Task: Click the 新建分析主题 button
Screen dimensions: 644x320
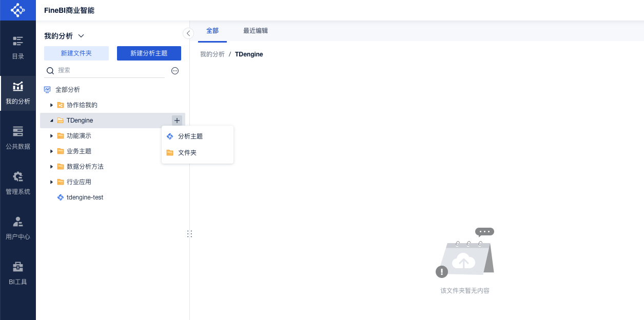Action: (x=149, y=53)
